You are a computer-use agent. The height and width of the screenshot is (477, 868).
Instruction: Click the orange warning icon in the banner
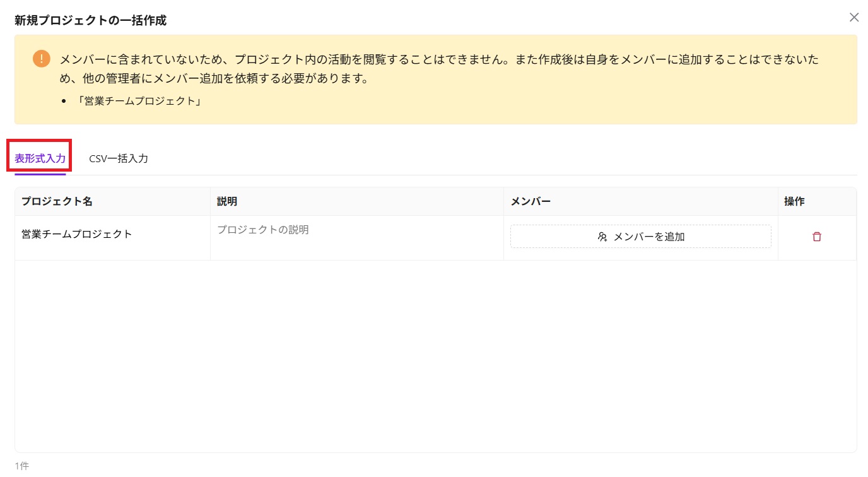pyautogui.click(x=42, y=59)
